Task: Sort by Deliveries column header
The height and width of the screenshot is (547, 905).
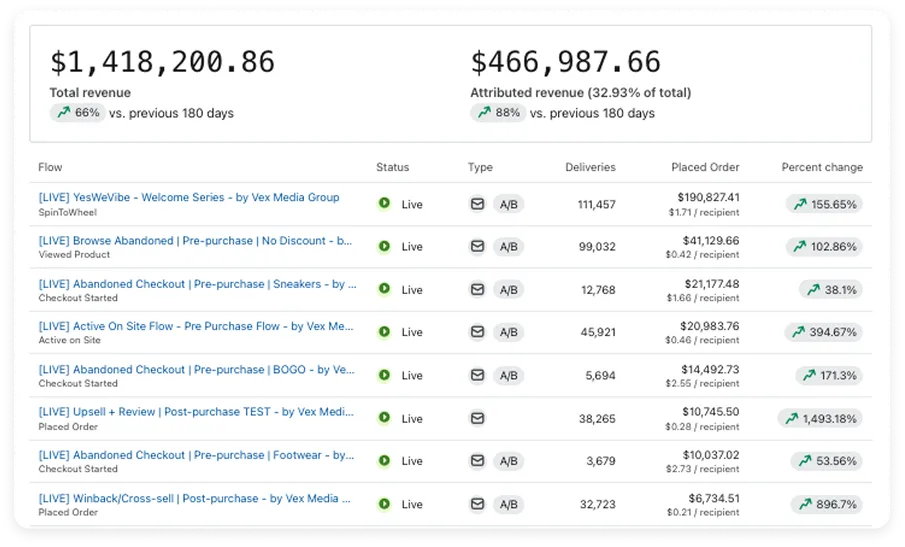Action: pyautogui.click(x=590, y=167)
